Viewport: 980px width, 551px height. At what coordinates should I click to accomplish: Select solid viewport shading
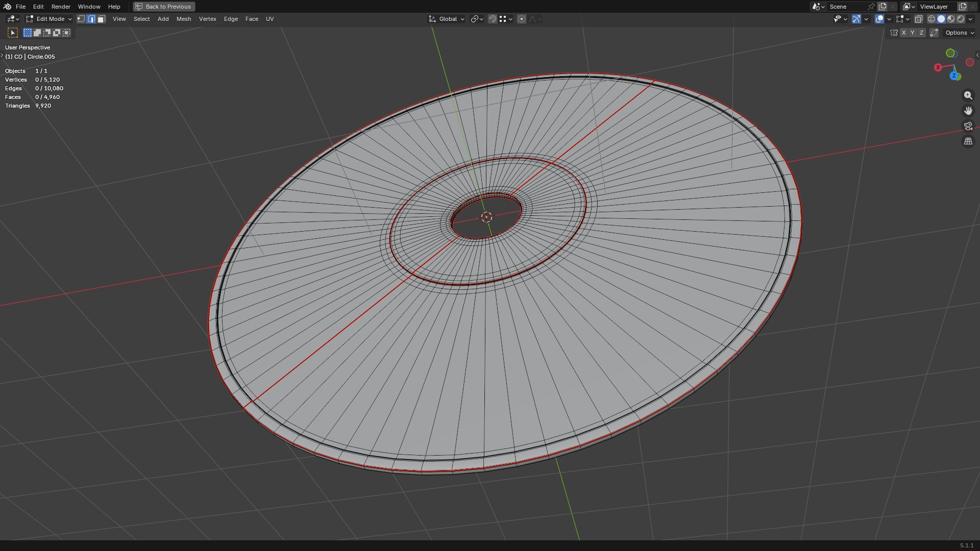941,19
